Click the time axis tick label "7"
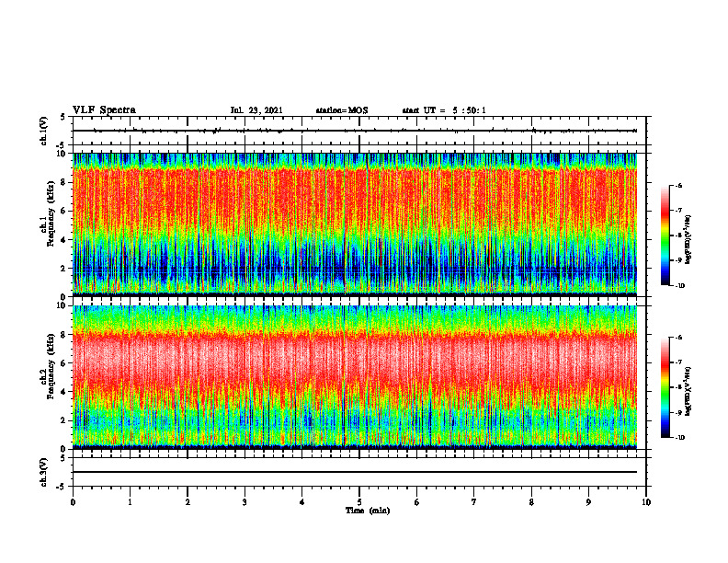Image resolution: width=728 pixels, height=563 pixels. (474, 502)
